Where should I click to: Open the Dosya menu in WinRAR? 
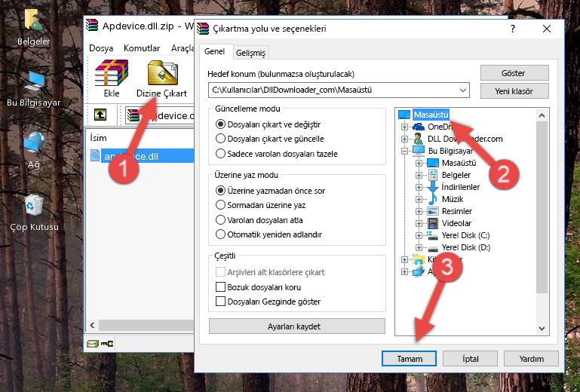click(101, 48)
